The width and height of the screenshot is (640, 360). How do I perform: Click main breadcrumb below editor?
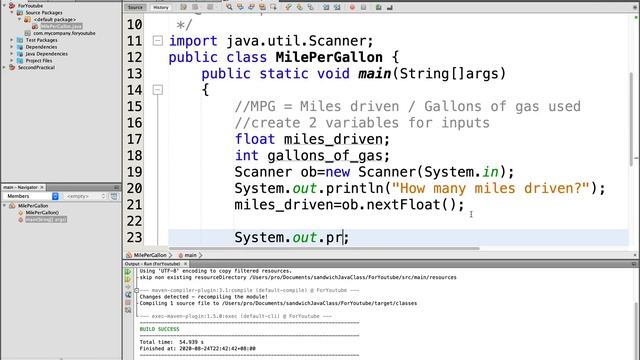pos(191,255)
